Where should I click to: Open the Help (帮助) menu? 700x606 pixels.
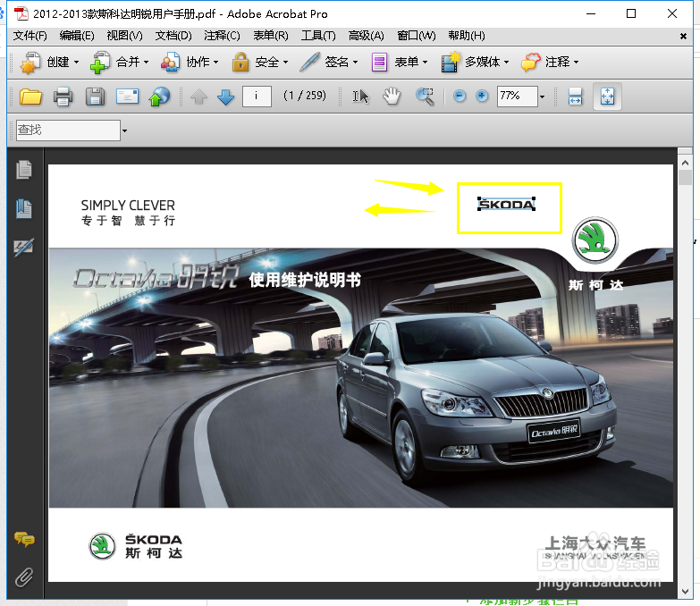(467, 36)
